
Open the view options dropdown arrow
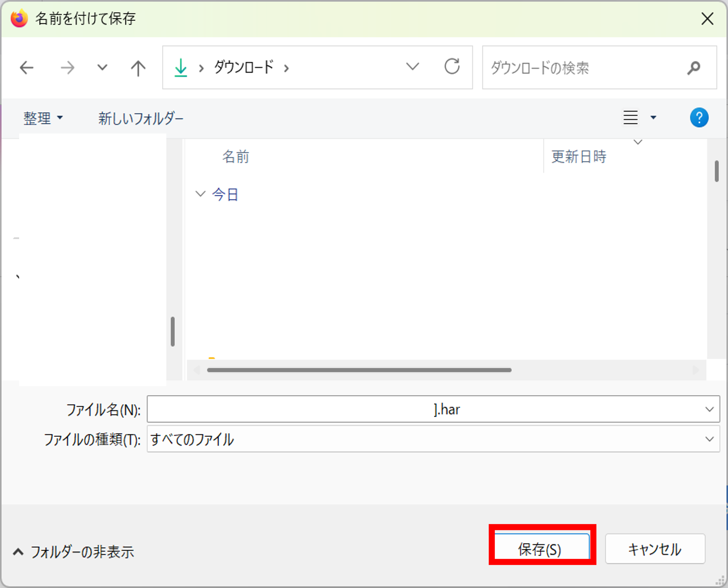coord(653,118)
